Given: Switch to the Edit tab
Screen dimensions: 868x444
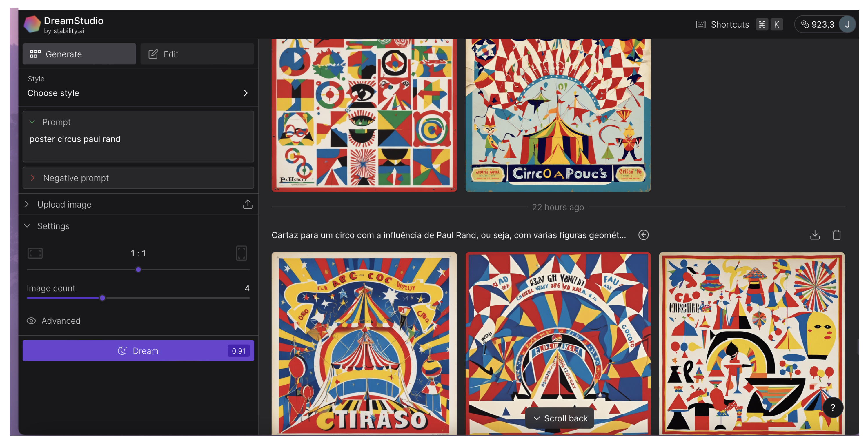Looking at the screenshot, I should click(197, 54).
